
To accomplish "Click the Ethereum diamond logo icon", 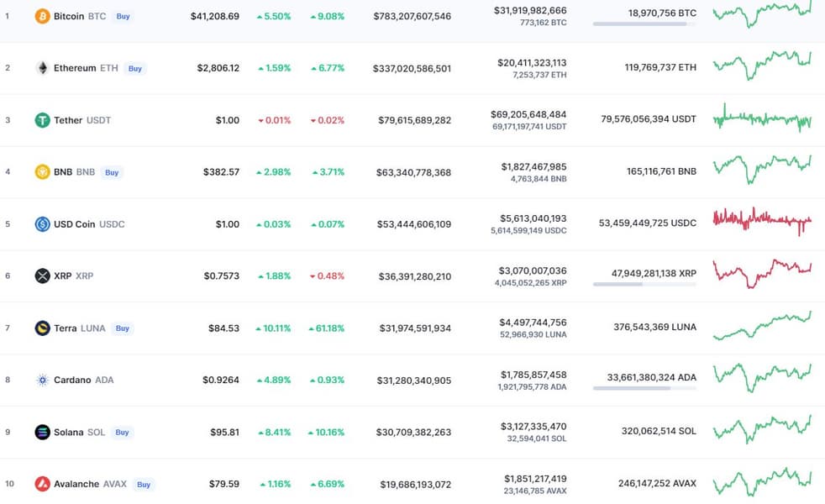I will pos(42,68).
